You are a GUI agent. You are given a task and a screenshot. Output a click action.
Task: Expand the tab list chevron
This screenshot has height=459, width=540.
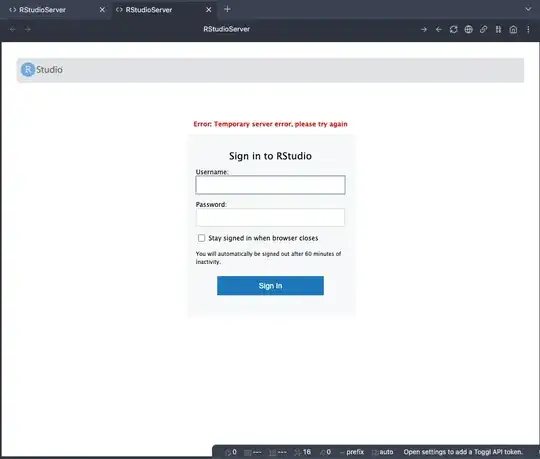click(x=528, y=9)
